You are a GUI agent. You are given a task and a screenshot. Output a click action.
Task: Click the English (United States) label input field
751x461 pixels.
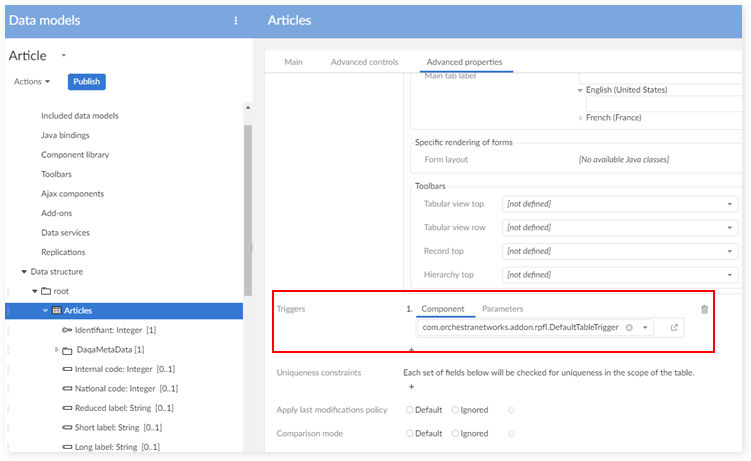click(664, 103)
